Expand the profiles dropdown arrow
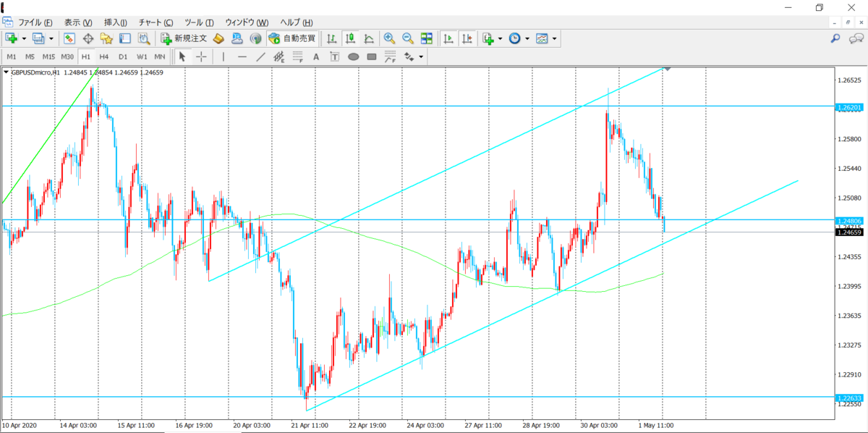Screen dimensions: 868x433 coord(51,38)
